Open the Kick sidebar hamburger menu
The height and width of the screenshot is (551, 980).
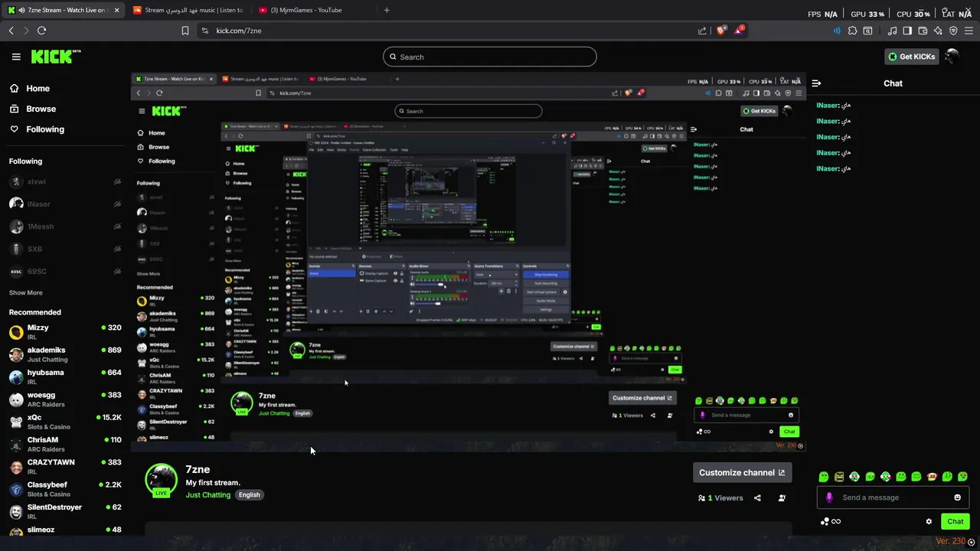(16, 57)
